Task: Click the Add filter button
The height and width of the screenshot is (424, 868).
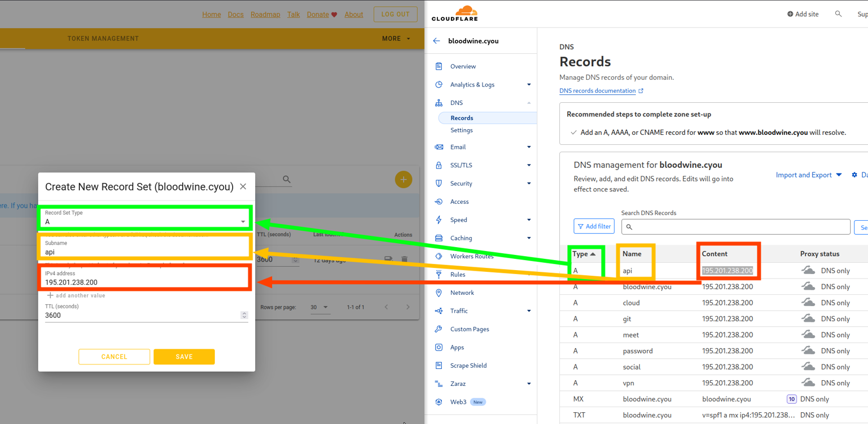Action: pyautogui.click(x=594, y=226)
